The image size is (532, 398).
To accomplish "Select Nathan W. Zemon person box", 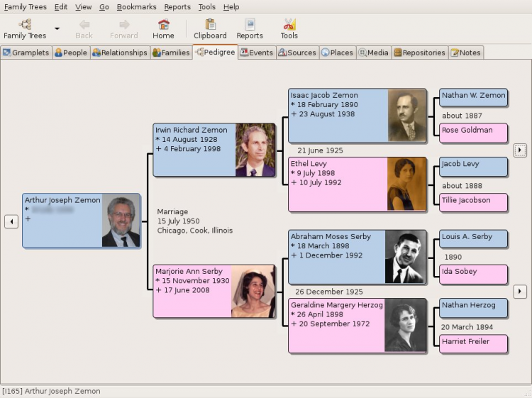I will tap(473, 96).
